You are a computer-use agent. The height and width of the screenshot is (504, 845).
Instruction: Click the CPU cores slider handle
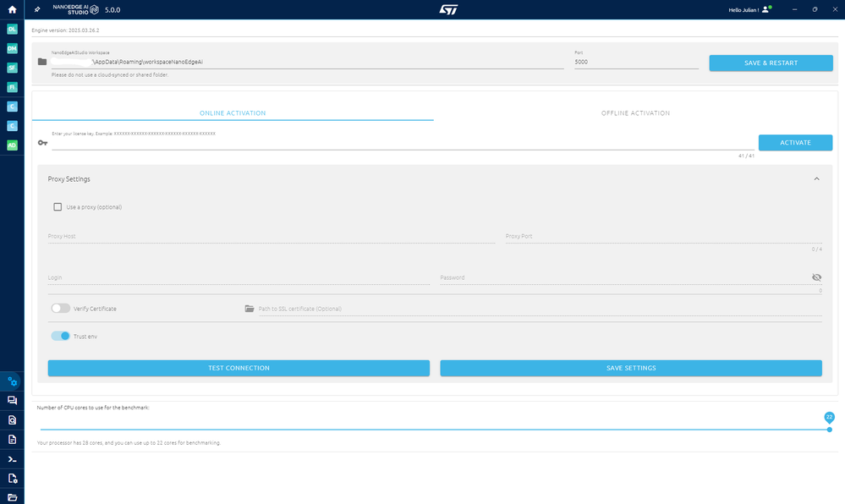(830, 430)
